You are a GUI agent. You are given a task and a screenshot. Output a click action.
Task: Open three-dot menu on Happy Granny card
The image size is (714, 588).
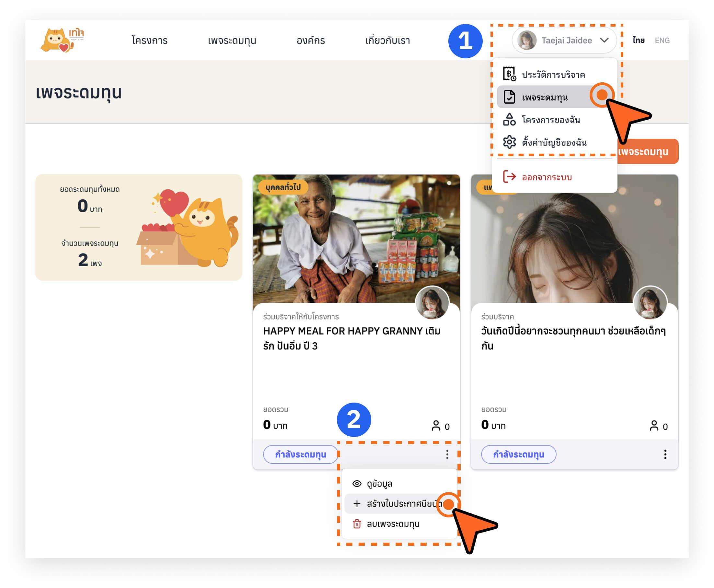coord(447,454)
